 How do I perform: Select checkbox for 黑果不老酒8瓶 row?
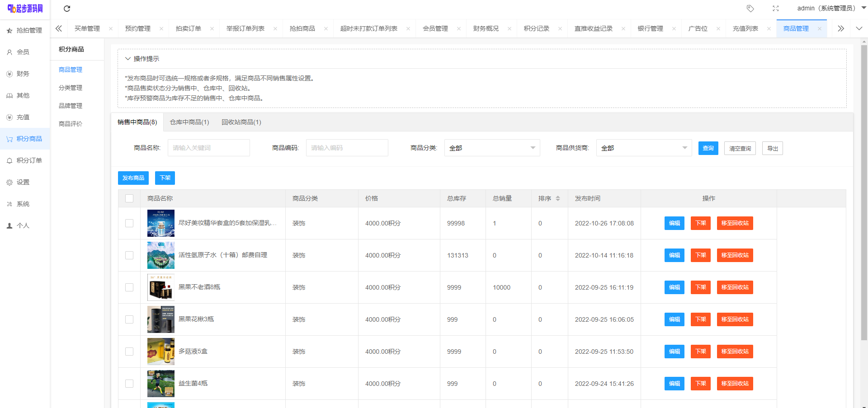(129, 287)
